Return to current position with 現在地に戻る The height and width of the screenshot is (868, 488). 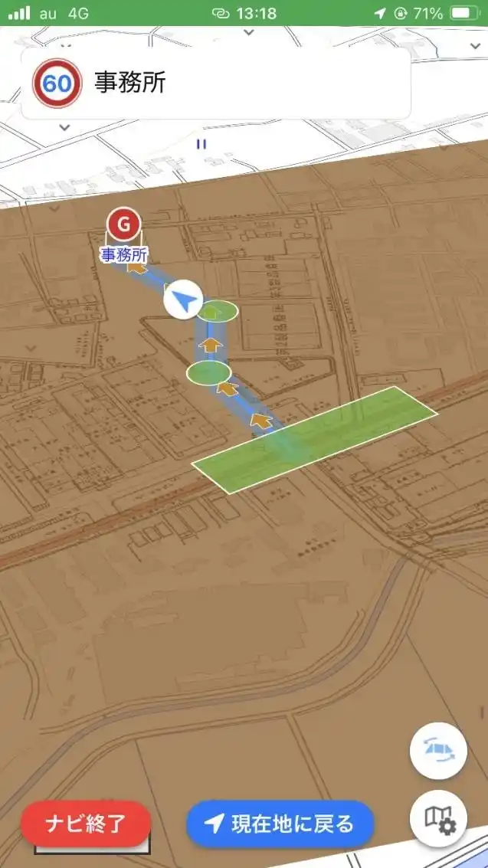click(280, 824)
